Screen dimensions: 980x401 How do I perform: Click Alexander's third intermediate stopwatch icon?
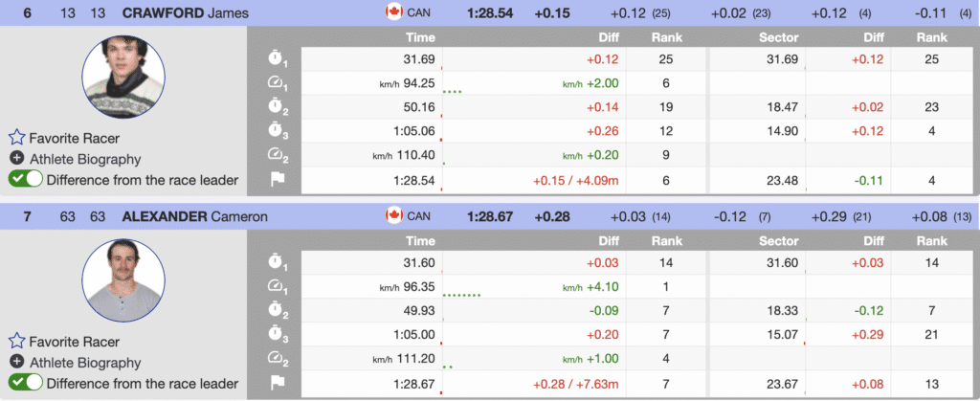(277, 335)
